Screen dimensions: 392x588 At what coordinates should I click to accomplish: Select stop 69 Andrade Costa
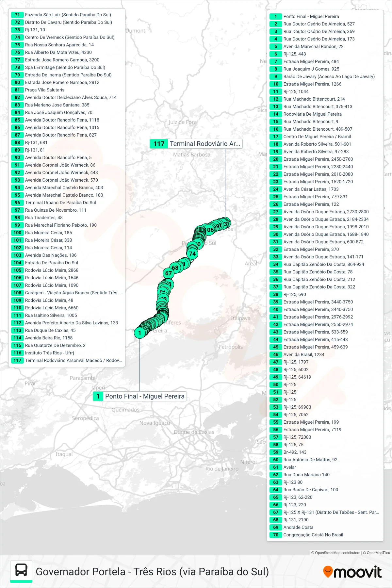[x=325, y=527]
